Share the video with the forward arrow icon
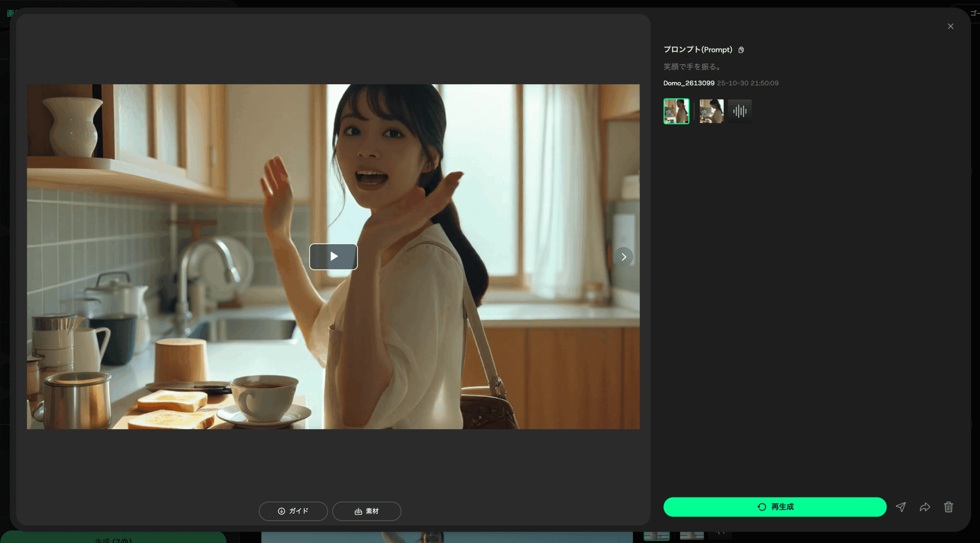 pyautogui.click(x=925, y=507)
